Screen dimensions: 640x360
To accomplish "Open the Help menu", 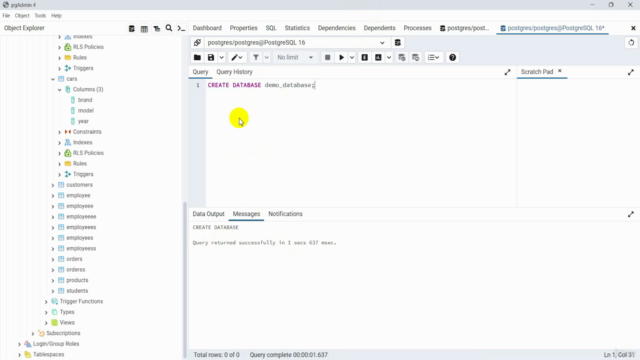I will [x=56, y=16].
